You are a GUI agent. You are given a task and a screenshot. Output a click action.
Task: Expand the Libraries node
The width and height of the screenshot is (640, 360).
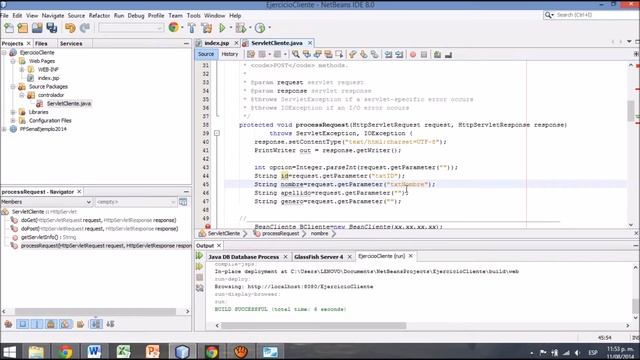[x=13, y=112]
